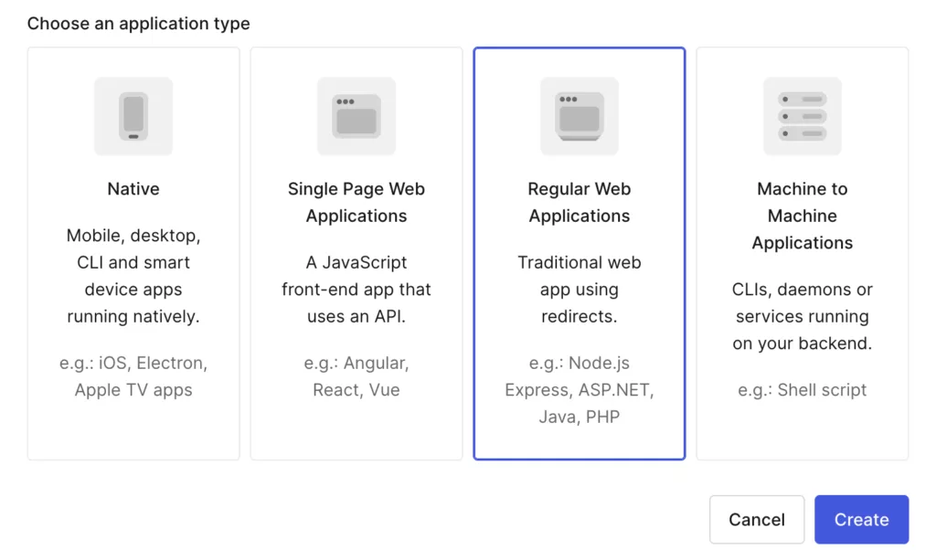The width and height of the screenshot is (936, 560).
Task: Click the Single Page Web browser icon
Action: pos(356,116)
